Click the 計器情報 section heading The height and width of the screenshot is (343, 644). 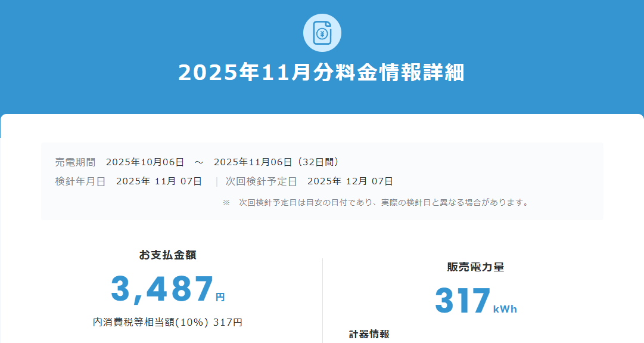click(369, 334)
